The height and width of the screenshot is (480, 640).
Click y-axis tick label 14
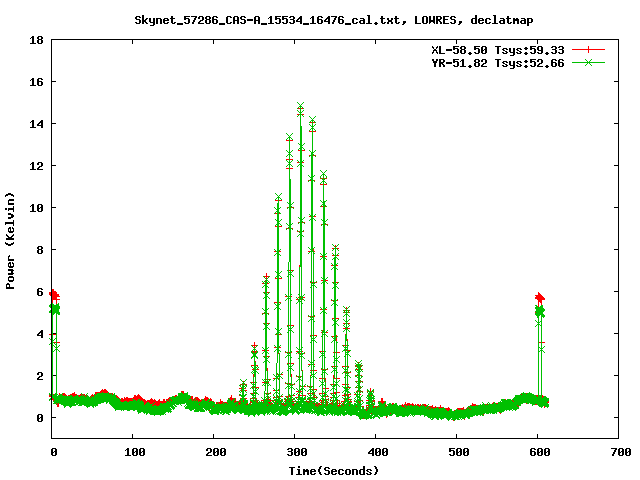(36, 124)
